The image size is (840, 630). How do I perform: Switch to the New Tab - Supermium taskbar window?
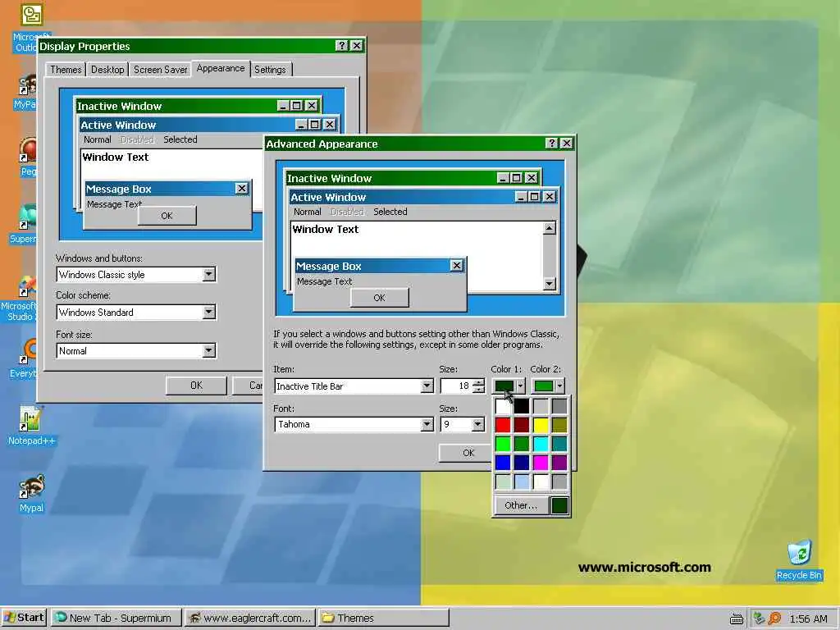(x=116, y=619)
